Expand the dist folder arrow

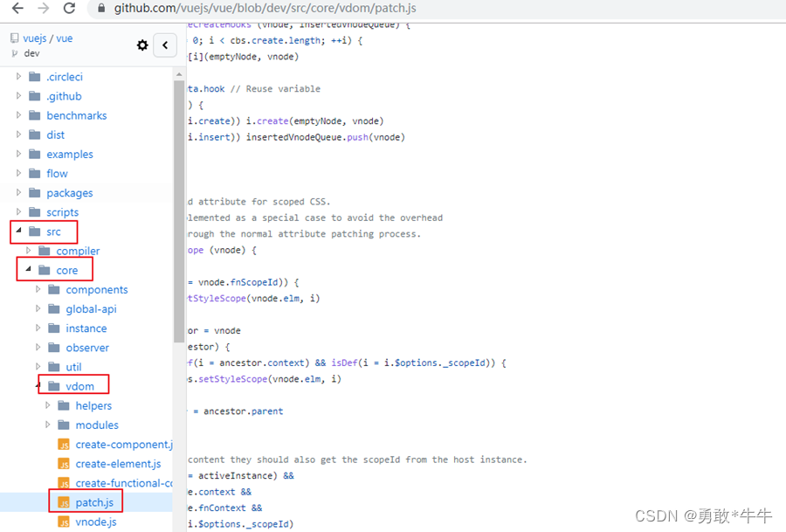tap(18, 135)
